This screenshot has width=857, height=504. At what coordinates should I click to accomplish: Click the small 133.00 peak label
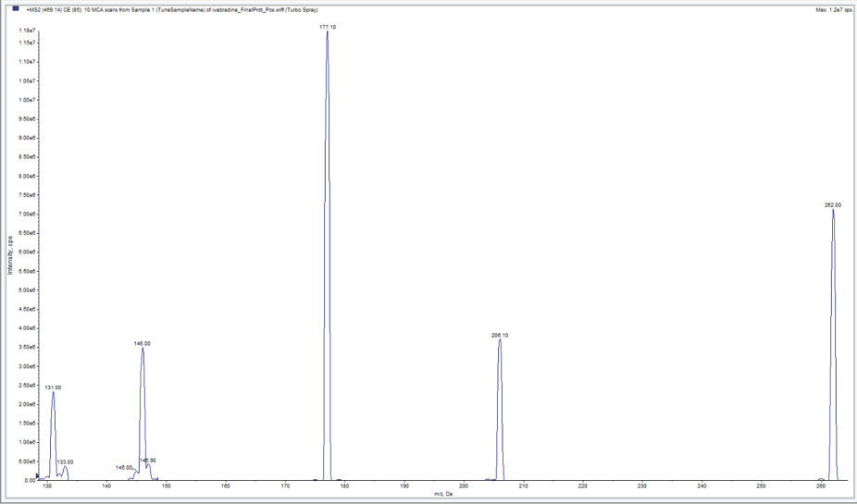tap(65, 461)
